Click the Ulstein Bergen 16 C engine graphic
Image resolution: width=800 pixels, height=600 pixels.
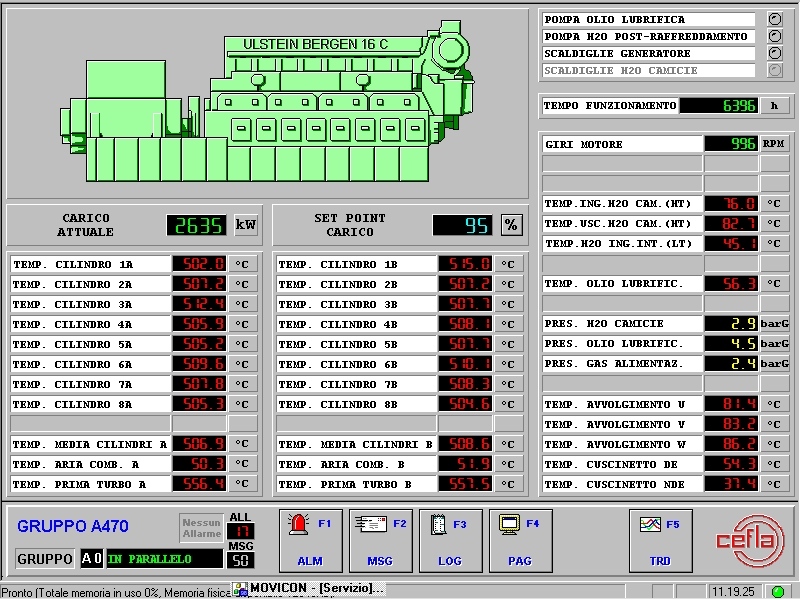267,102
